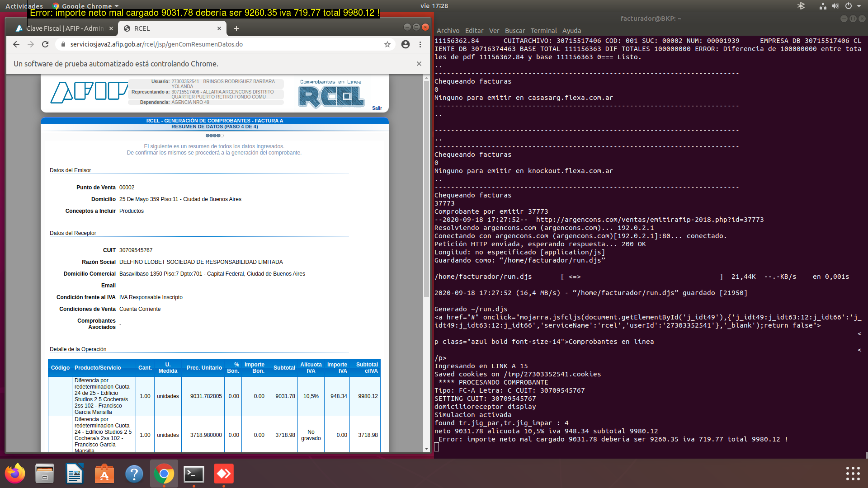Click the Prec. Unitario column header
868x488 pixels.
point(204,368)
